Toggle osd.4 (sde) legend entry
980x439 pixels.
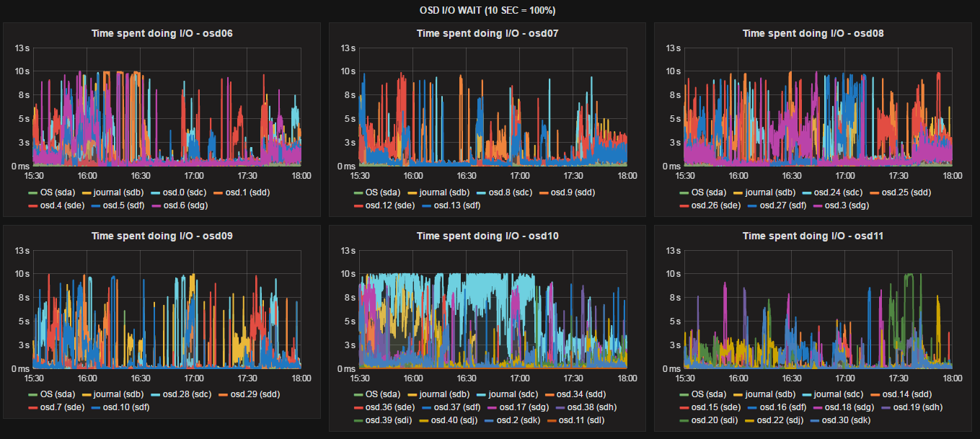tap(64, 205)
